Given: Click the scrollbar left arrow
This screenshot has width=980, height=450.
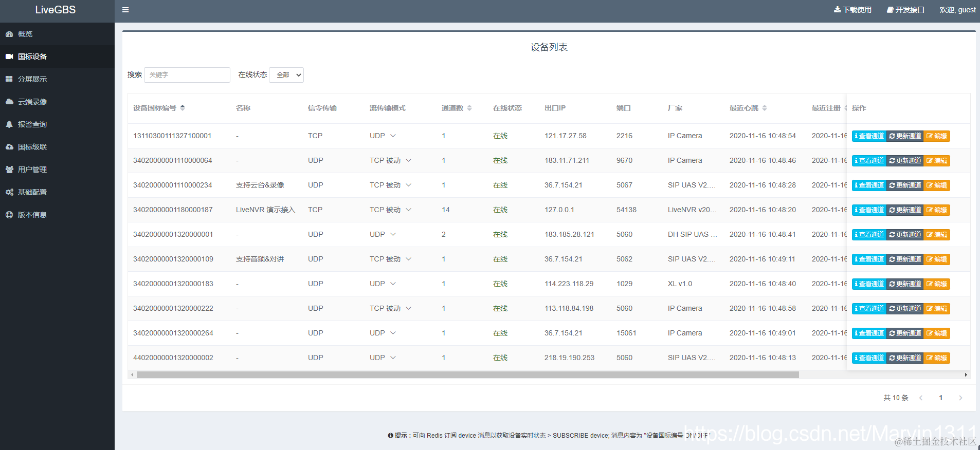Looking at the screenshot, I should pos(132,375).
